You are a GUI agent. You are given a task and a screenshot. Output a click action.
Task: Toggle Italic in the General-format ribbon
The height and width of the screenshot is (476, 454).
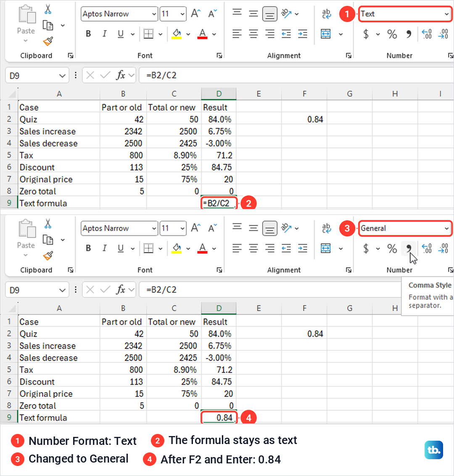pyautogui.click(x=104, y=248)
